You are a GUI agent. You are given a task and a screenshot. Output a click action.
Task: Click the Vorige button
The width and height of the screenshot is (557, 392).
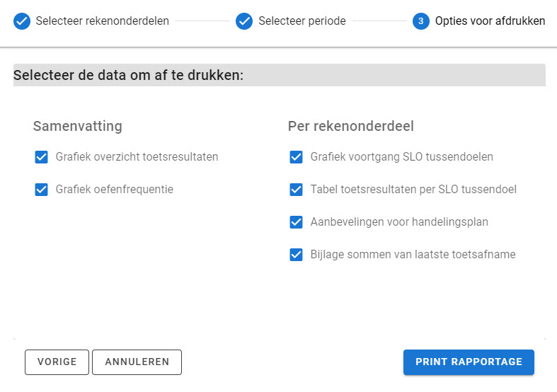point(57,362)
